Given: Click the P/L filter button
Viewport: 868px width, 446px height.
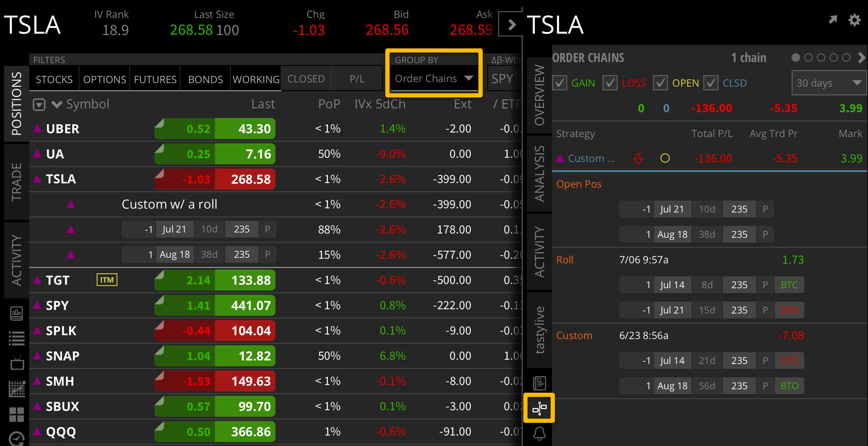Looking at the screenshot, I should (x=357, y=79).
